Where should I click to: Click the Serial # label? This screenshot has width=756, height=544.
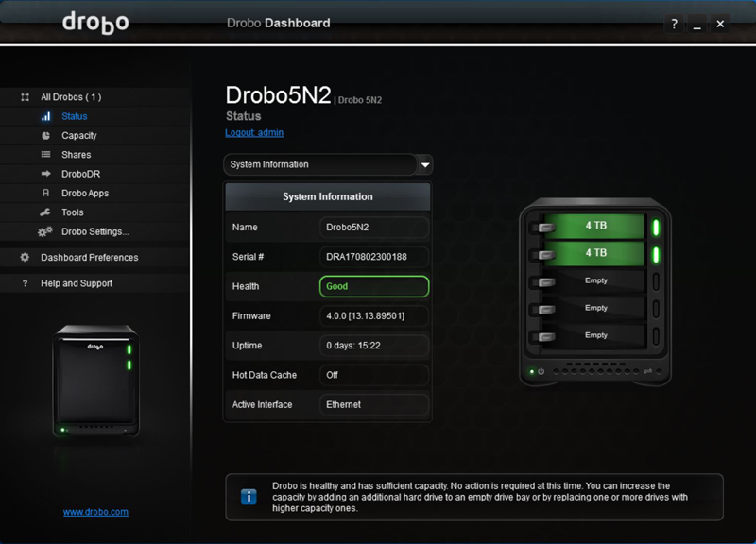pyautogui.click(x=248, y=257)
